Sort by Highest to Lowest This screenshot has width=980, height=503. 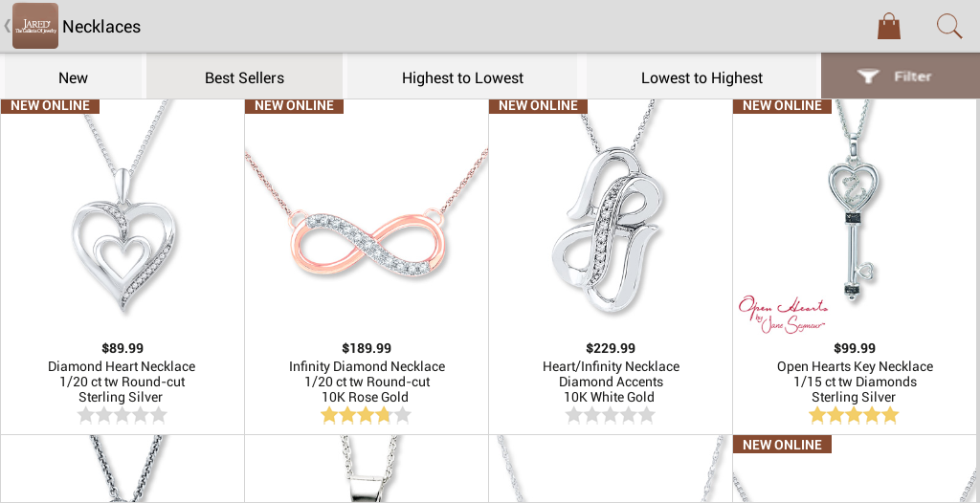pyautogui.click(x=462, y=78)
